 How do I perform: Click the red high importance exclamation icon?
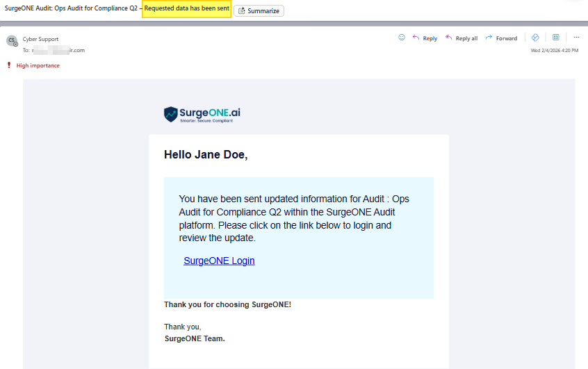pyautogui.click(x=9, y=65)
